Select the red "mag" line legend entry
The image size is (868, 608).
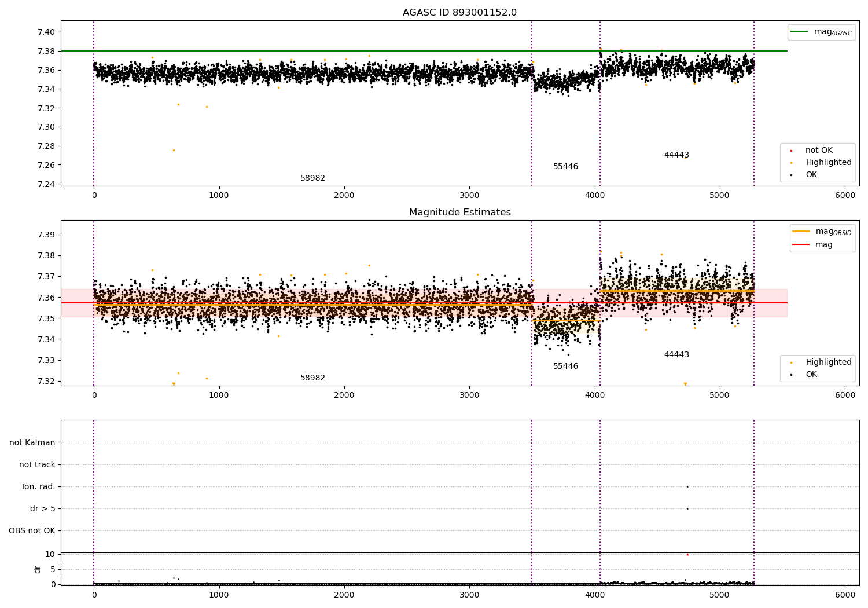[x=812, y=244]
